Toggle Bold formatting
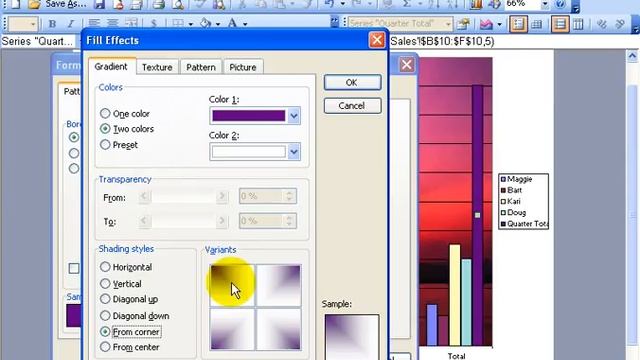This screenshot has width=640, height=360. (x=52, y=24)
